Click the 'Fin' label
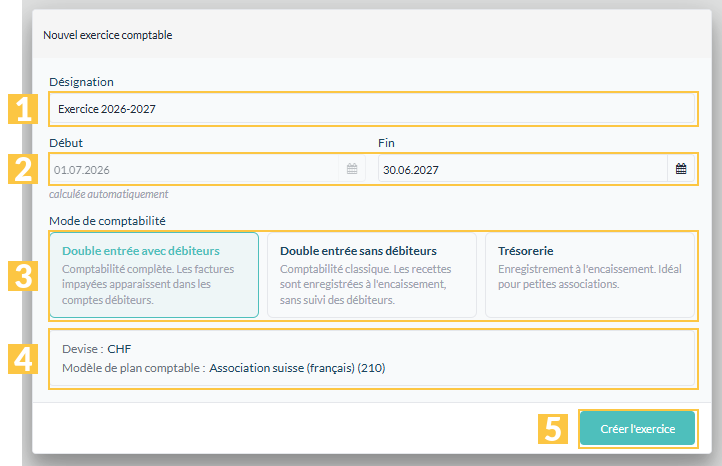Image resolution: width=722 pixels, height=466 pixels. click(x=386, y=143)
